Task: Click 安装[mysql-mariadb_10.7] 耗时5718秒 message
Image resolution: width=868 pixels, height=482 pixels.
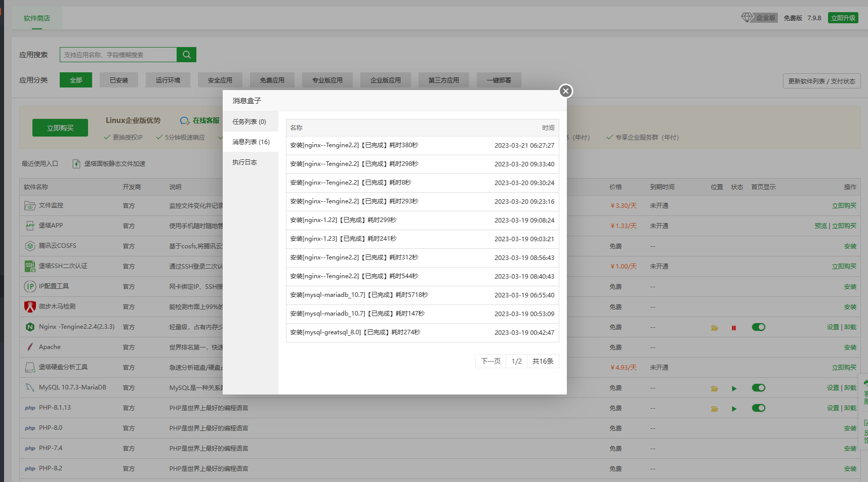Action: pos(359,295)
